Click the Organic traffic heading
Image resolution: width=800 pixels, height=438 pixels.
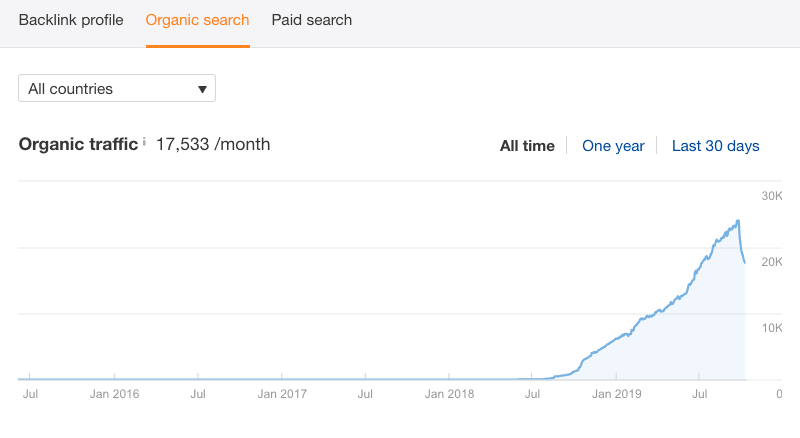click(78, 144)
